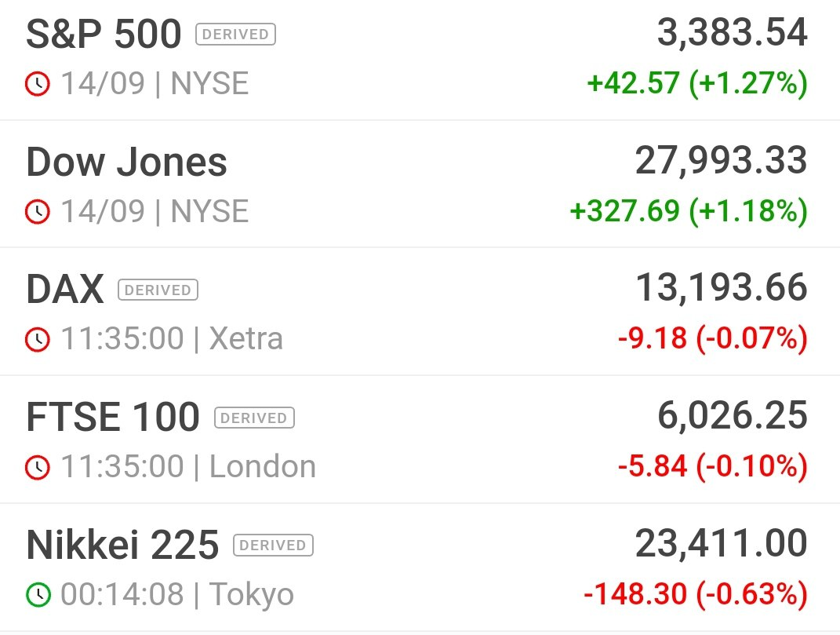Click Dow Jones change +327.69 (+1.18%)

pos(689,211)
